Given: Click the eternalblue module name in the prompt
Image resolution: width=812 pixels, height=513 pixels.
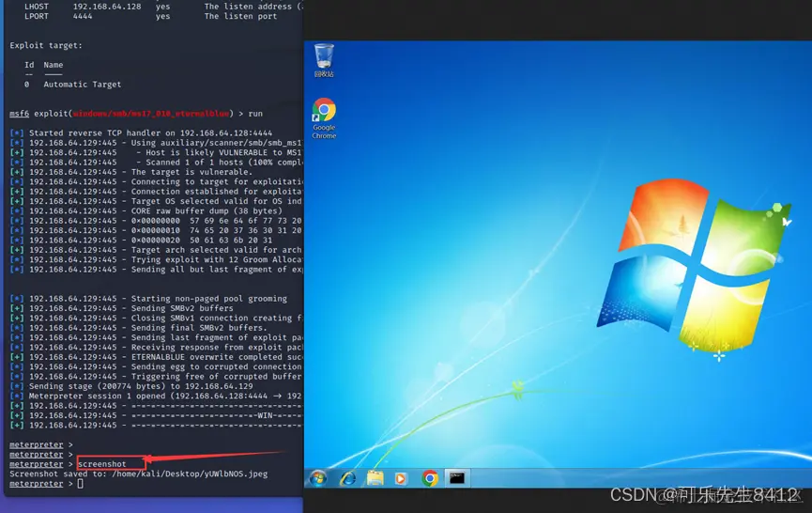Looking at the screenshot, I should pos(151,114).
